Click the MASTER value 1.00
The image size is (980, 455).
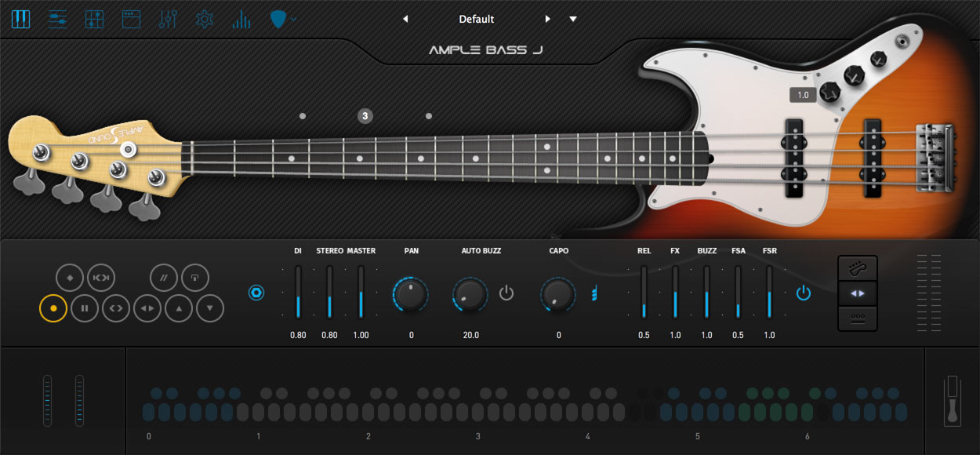click(x=361, y=335)
